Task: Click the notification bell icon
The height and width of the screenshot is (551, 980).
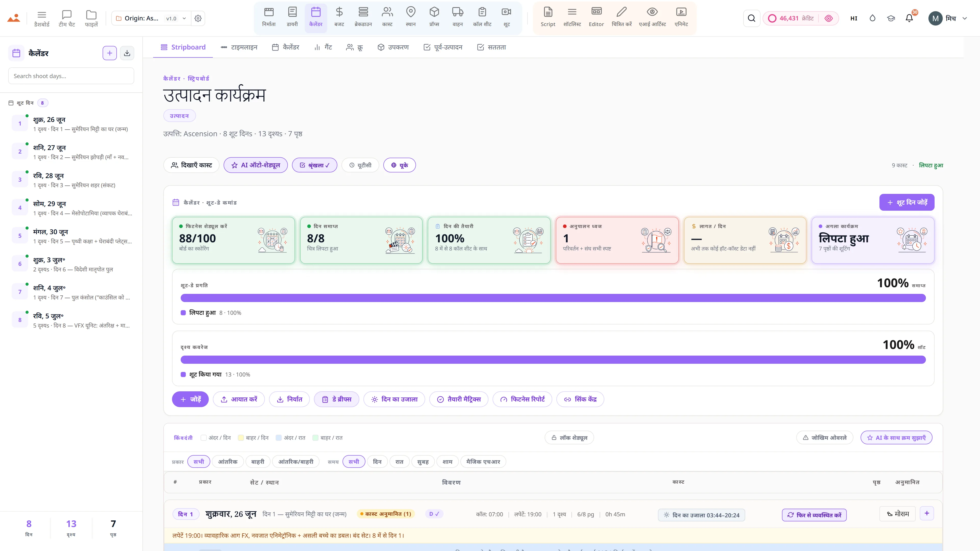Action: [x=909, y=18]
